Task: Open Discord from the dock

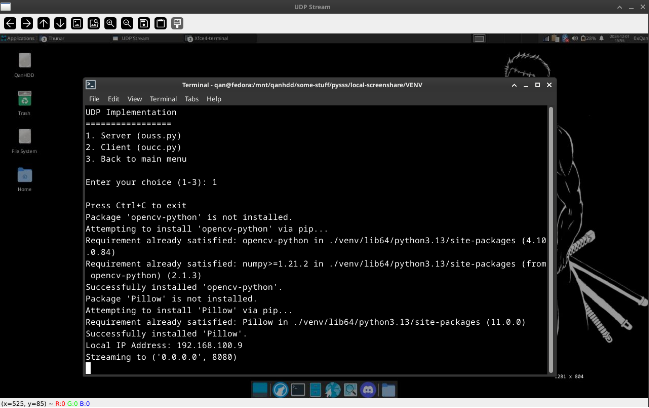Action: tap(368, 390)
